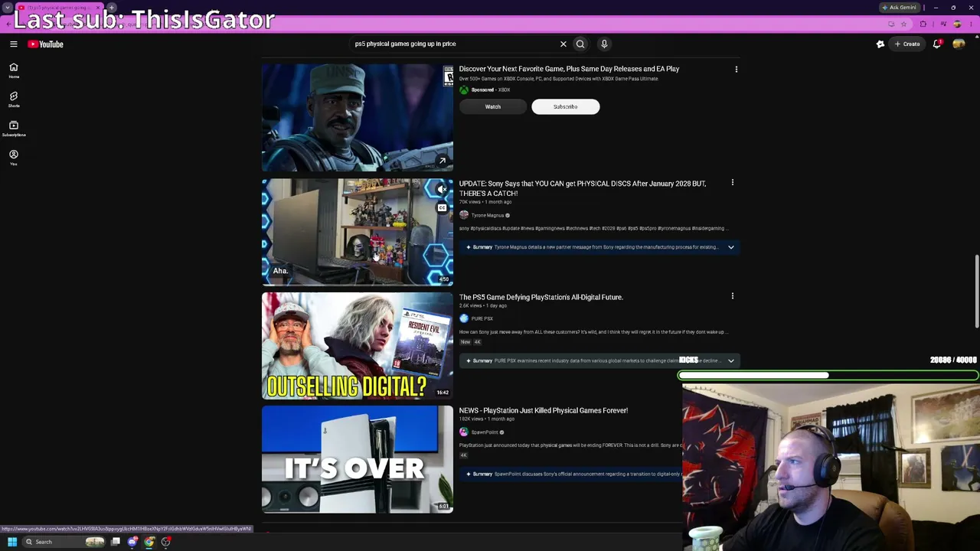This screenshot has height=551, width=980.
Task: Open more options for the Xbox ad
Action: (737, 70)
